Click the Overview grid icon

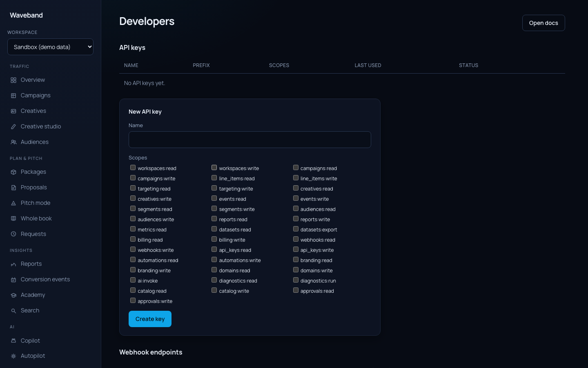click(13, 80)
